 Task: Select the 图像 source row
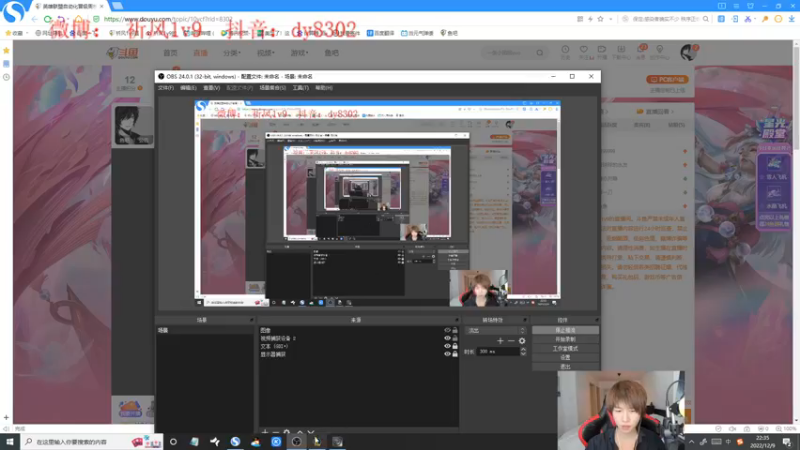[x=359, y=331]
